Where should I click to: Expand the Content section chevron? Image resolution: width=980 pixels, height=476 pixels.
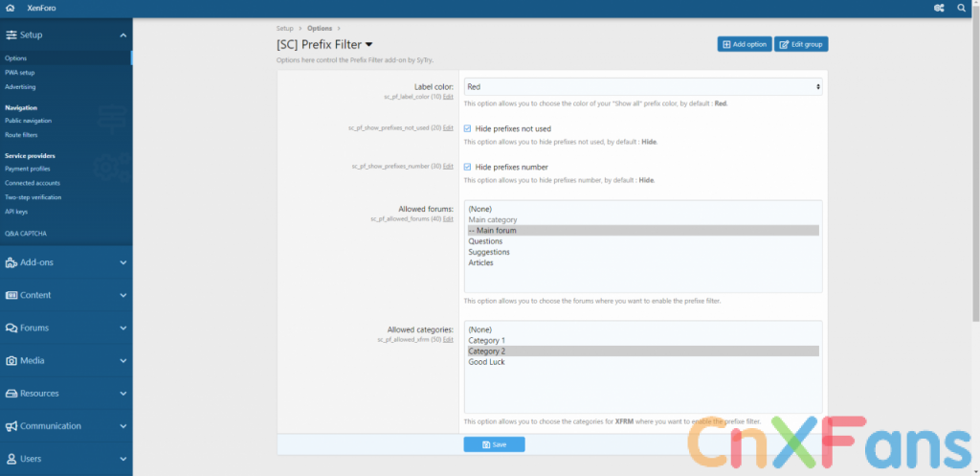pos(123,295)
